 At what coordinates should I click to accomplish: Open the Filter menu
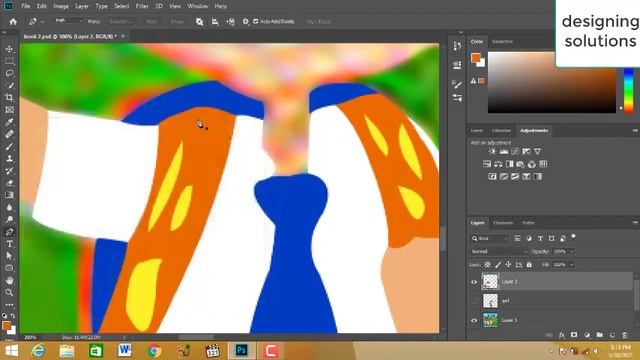pyautogui.click(x=142, y=6)
